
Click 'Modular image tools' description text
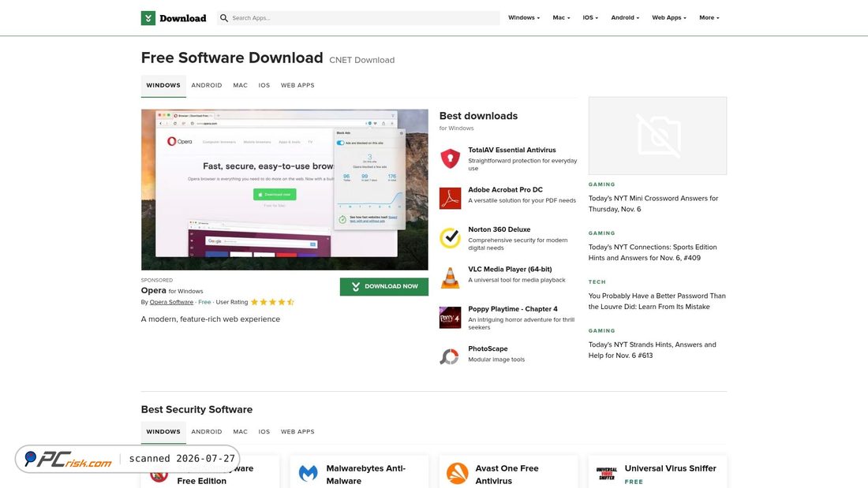tap(496, 359)
